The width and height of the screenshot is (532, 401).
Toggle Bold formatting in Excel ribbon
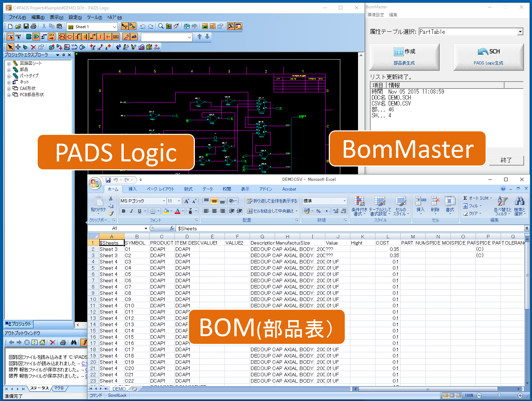pos(123,211)
